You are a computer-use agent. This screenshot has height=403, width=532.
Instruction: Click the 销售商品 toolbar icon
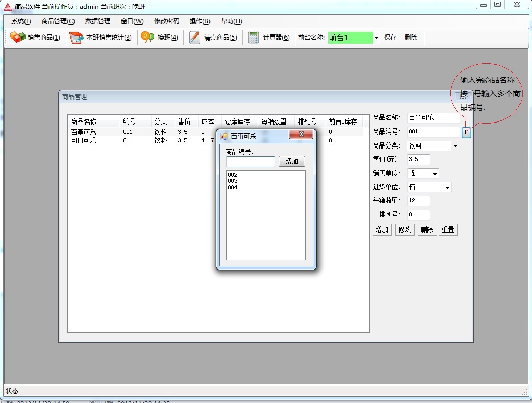(x=18, y=38)
